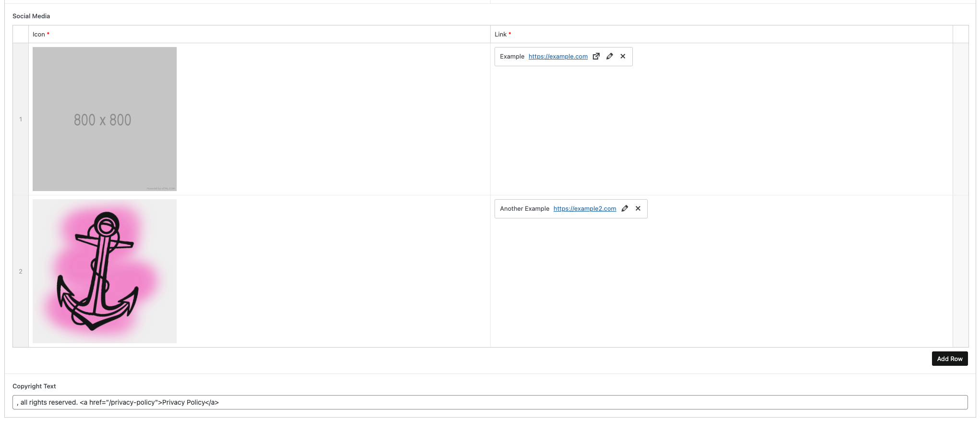The width and height of the screenshot is (980, 421).
Task: Click the row 2 order handle
Action: (x=21, y=271)
